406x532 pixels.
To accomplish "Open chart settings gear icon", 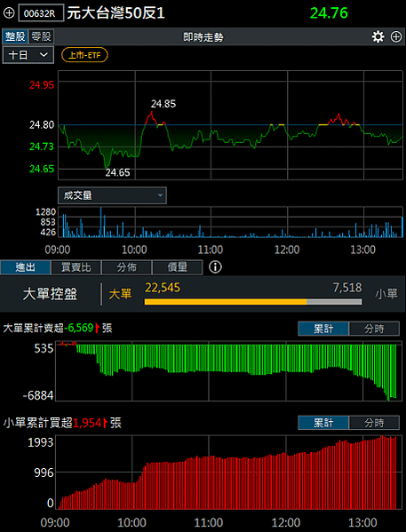I will [x=378, y=36].
